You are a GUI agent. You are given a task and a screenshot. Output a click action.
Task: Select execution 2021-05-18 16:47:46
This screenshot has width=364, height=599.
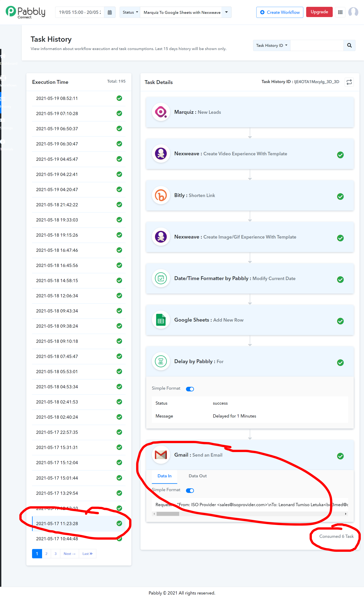point(79,250)
